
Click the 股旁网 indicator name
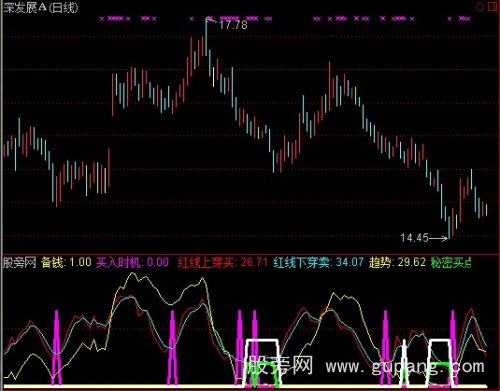[x=19, y=262]
